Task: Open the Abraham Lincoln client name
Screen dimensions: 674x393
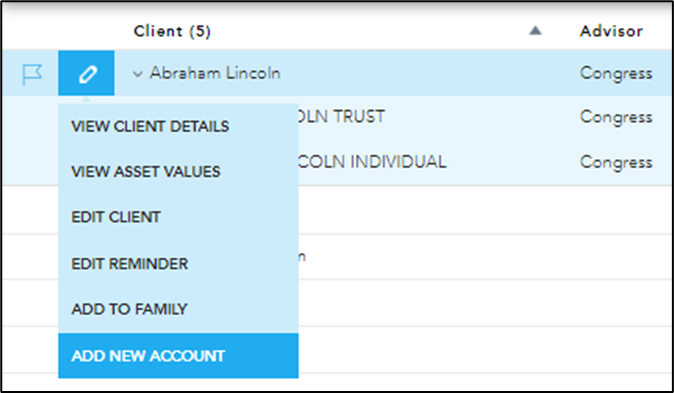Action: [215, 73]
